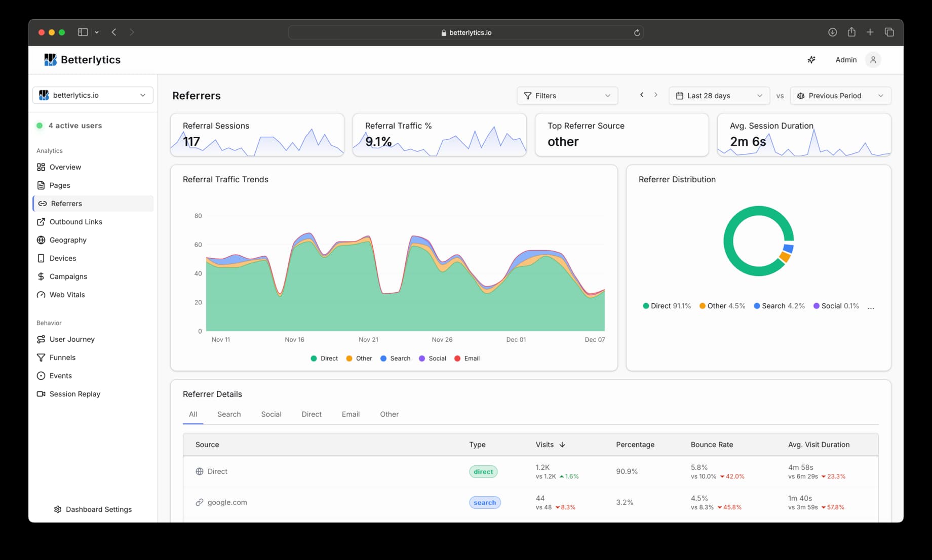The width and height of the screenshot is (932, 560).
Task: Click the Dashboard Settings gear icon
Action: pos(58,509)
